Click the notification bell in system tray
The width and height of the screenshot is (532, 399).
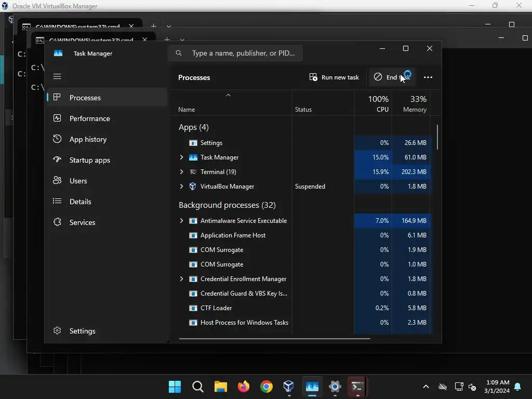(x=518, y=387)
